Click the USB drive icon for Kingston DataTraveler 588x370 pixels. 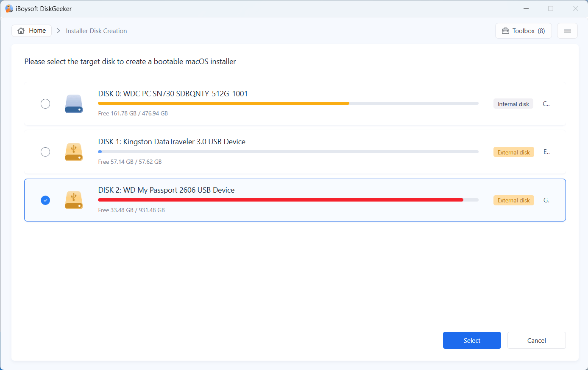pos(74,152)
